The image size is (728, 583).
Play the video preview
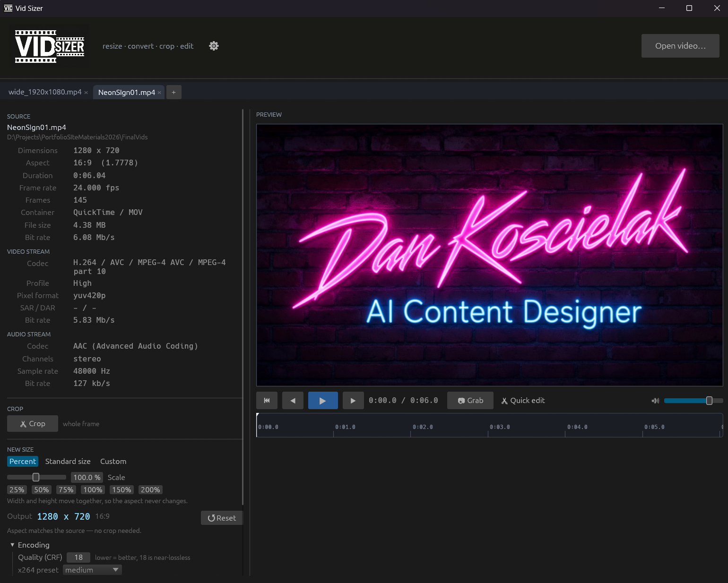point(323,401)
